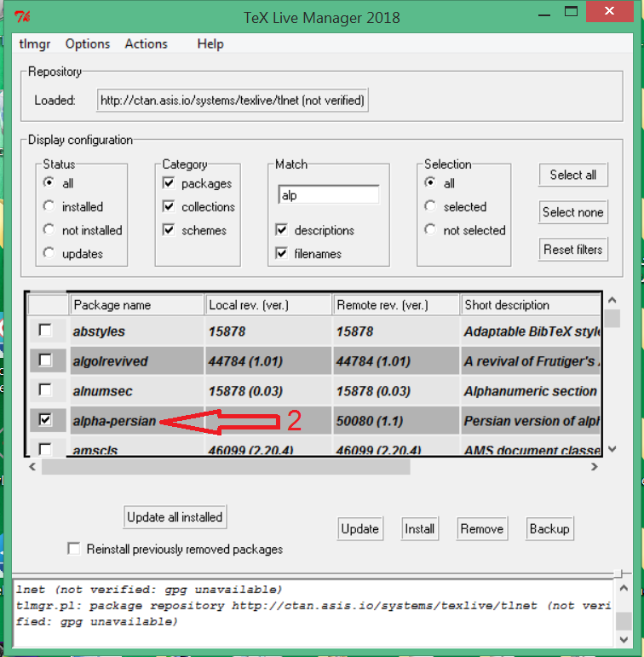Toggle the packages category checkbox
644x657 pixels.
(x=169, y=182)
